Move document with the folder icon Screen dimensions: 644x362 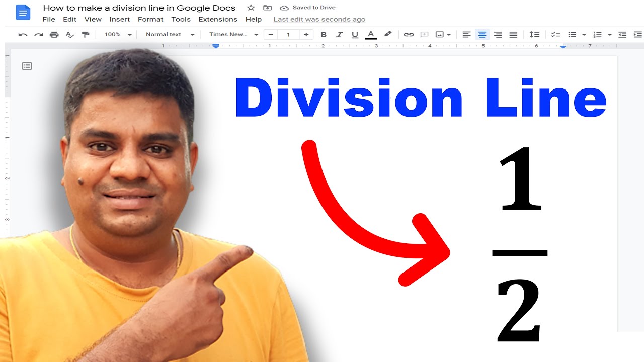(267, 8)
